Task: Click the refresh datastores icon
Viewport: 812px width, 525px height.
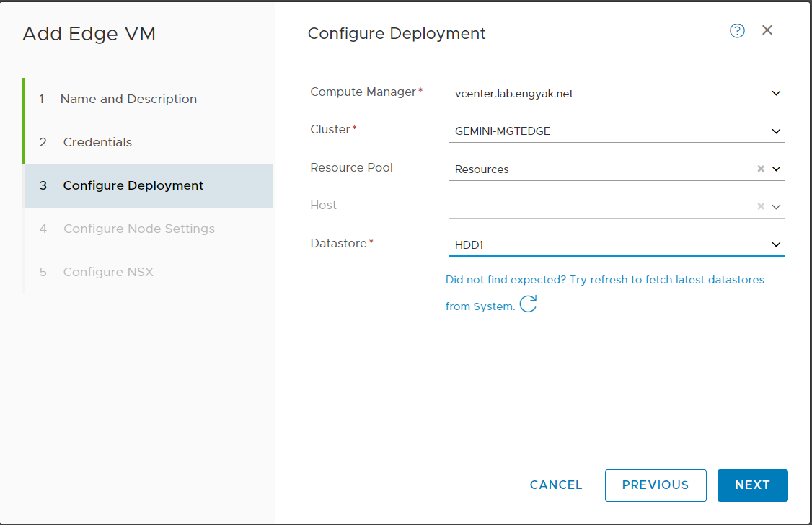Action: 528,304
